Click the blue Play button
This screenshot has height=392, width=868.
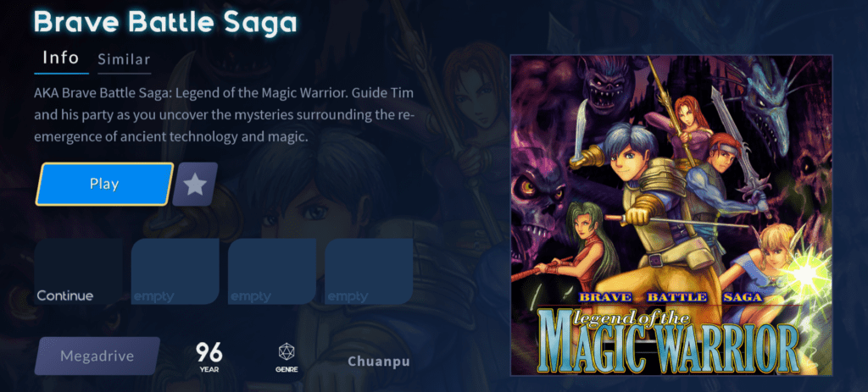[x=104, y=184]
